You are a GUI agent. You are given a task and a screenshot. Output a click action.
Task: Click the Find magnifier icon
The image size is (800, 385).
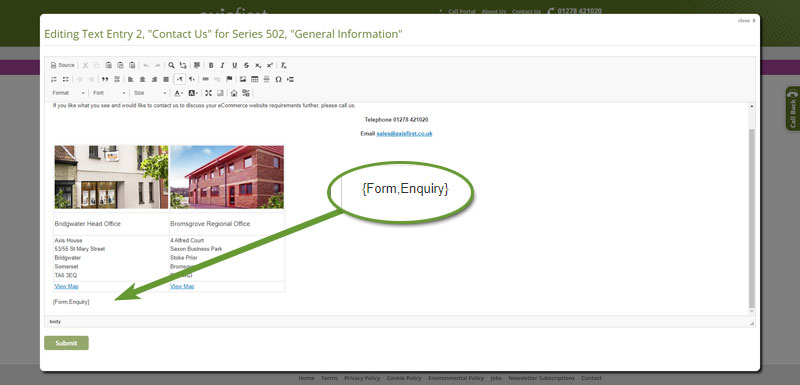[171, 65]
